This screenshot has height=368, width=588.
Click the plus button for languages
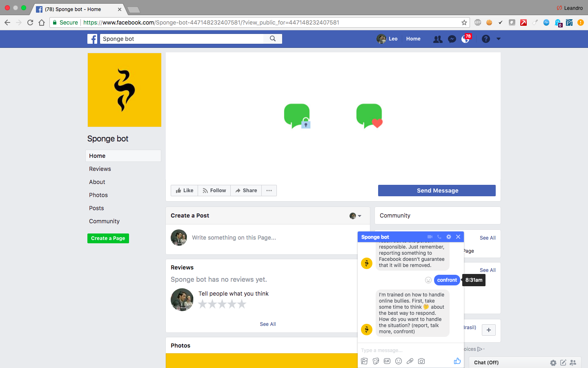(x=489, y=330)
